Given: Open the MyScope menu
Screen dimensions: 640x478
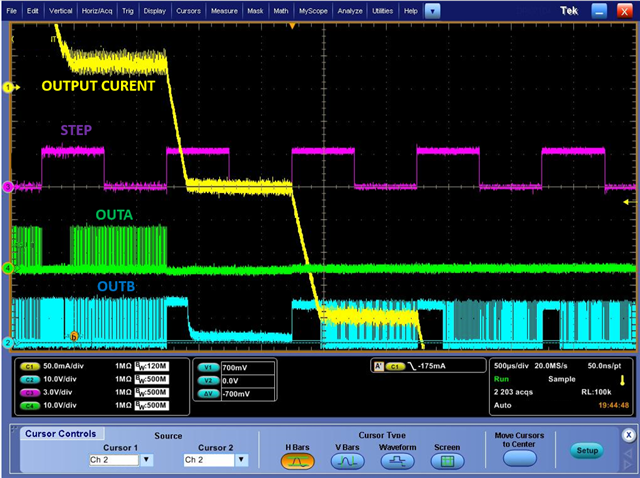Looking at the screenshot, I should pos(313,11).
